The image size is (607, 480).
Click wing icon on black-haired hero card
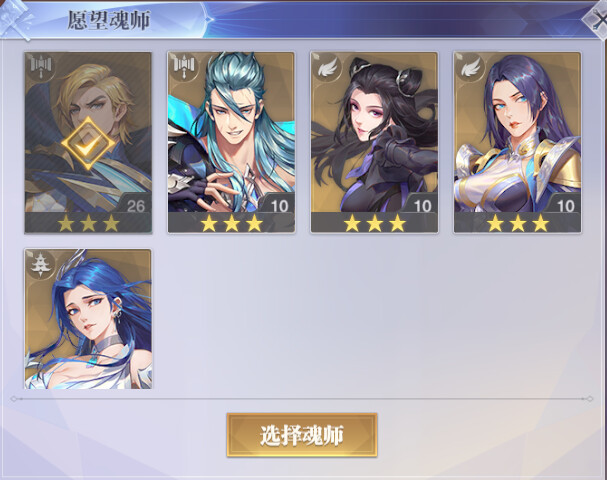coord(328,67)
